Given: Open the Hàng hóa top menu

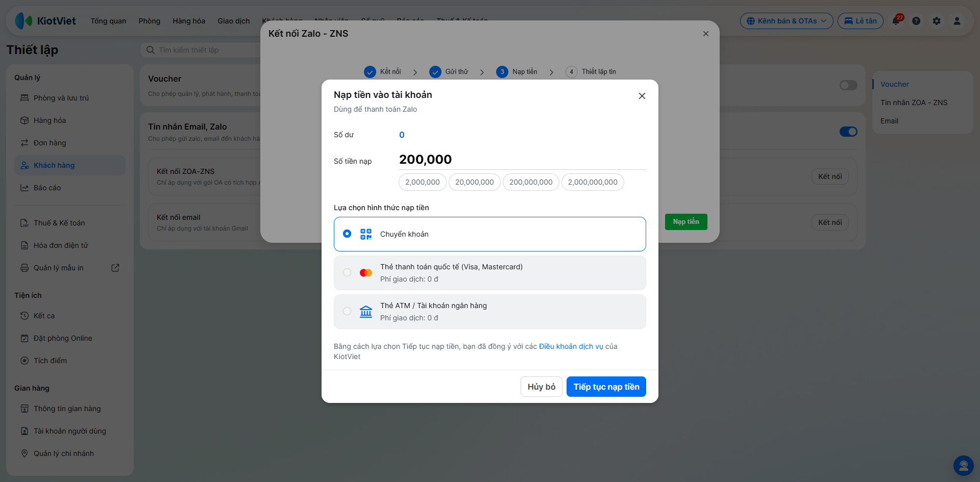Looking at the screenshot, I should point(189,21).
